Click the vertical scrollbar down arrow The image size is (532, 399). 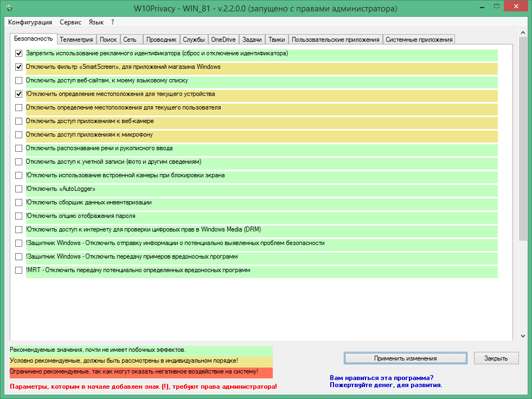523,336
